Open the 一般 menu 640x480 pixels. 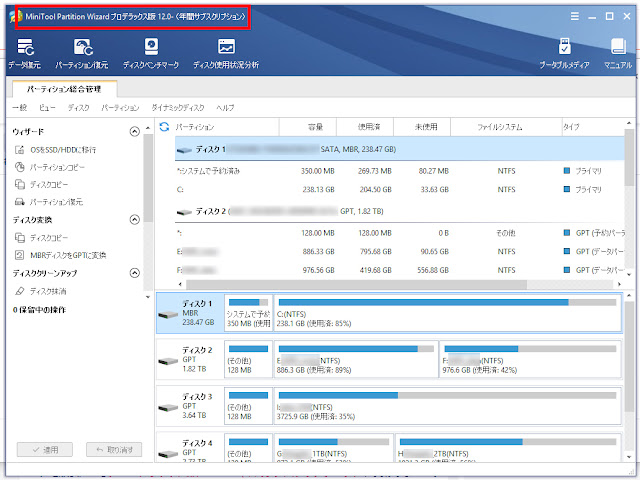(x=20, y=108)
